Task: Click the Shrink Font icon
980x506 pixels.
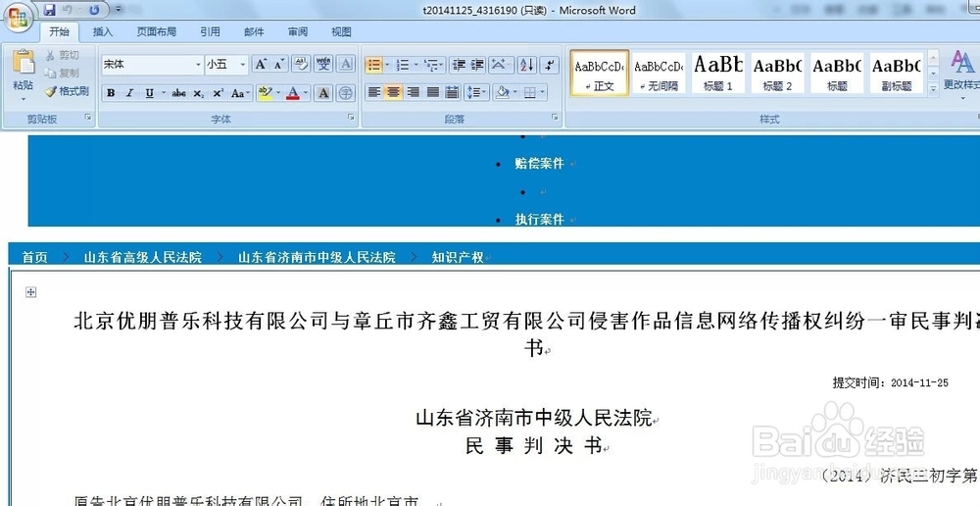Action: coord(278,64)
